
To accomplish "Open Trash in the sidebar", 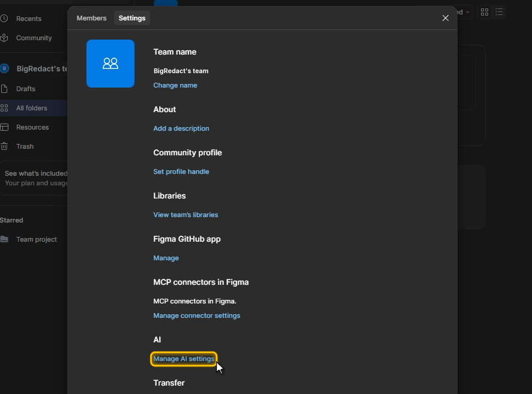I will coord(25,146).
